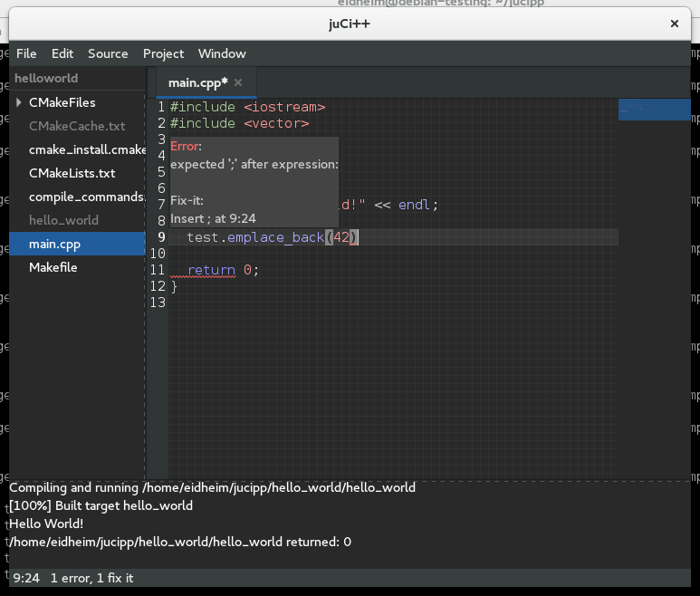Click the blue minimap viewport highlight
This screenshot has height=596, width=700.
coord(654,111)
